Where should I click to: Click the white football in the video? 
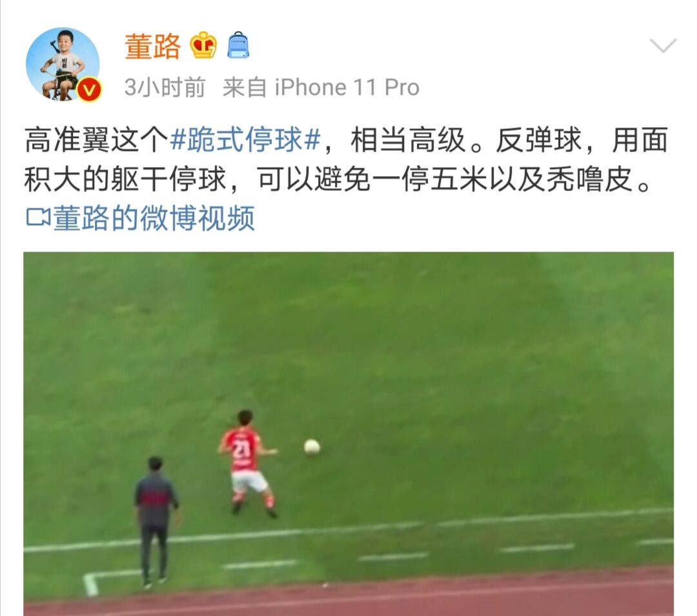pyautogui.click(x=312, y=447)
